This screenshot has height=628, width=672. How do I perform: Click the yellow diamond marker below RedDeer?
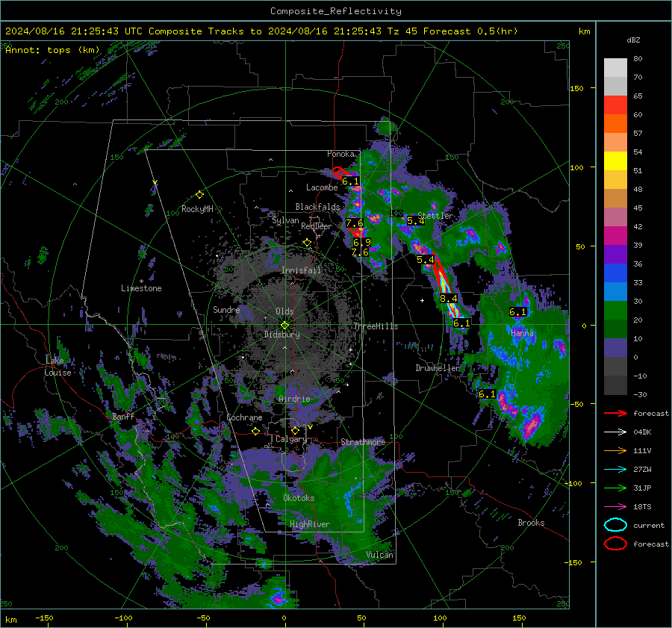[307, 243]
